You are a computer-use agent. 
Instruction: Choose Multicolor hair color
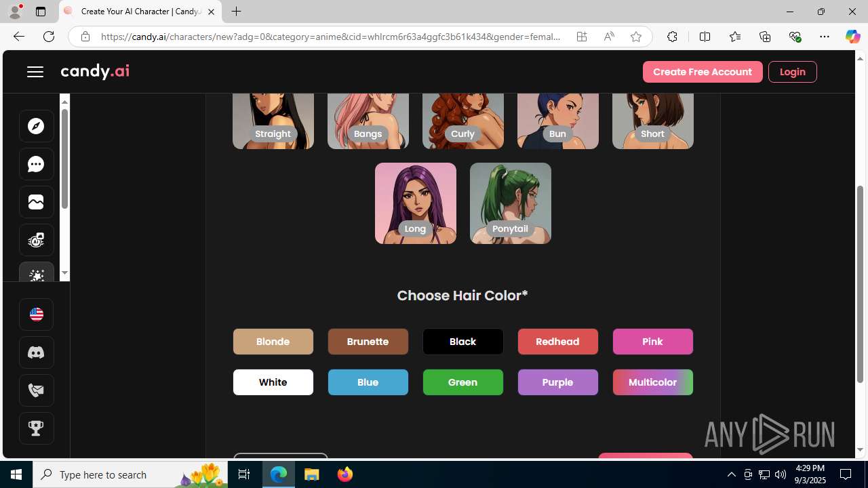[x=653, y=382]
